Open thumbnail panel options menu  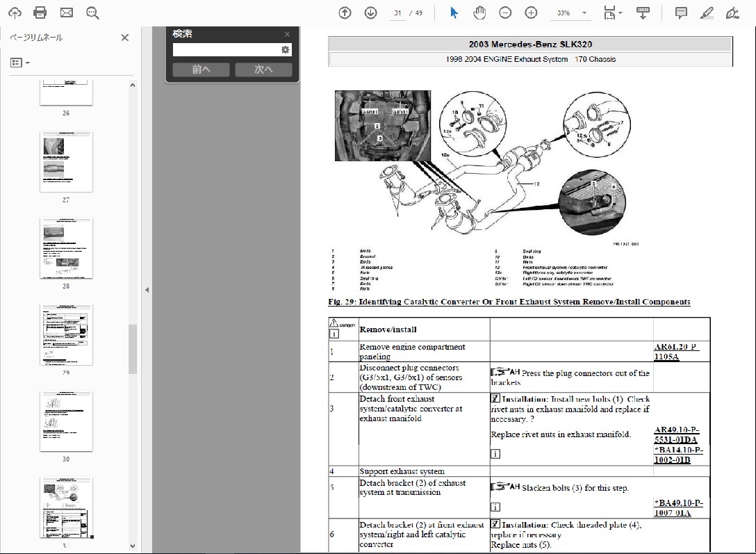(x=20, y=63)
